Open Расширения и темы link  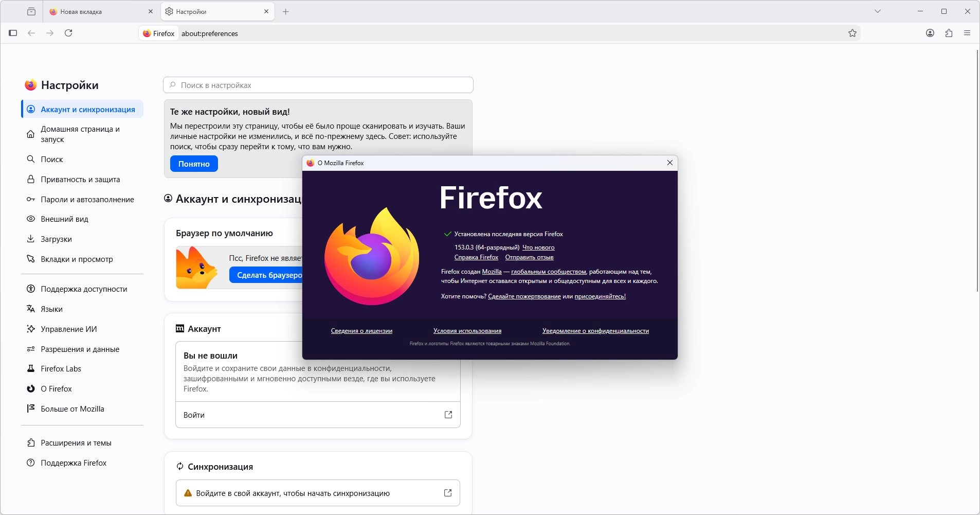pyautogui.click(x=82, y=443)
